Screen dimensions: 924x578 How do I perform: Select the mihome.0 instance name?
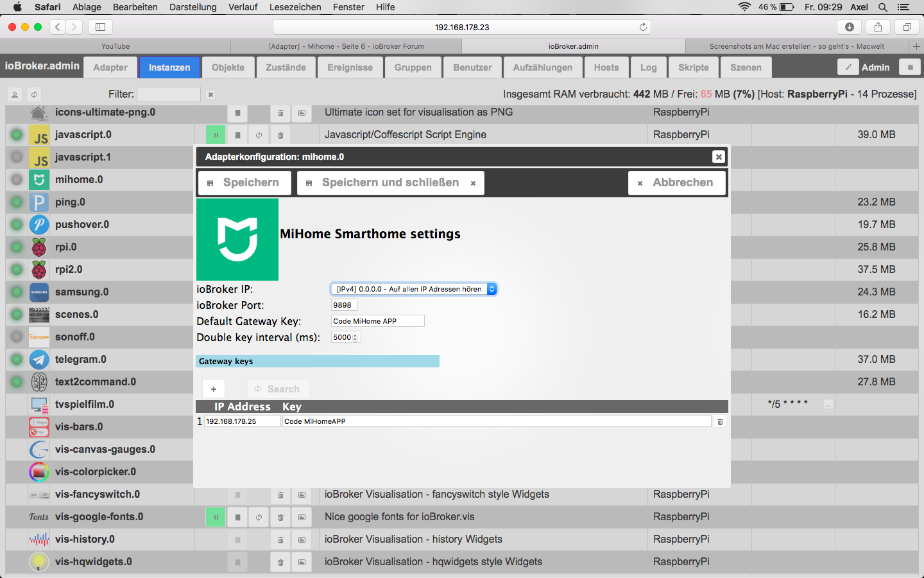coord(79,180)
